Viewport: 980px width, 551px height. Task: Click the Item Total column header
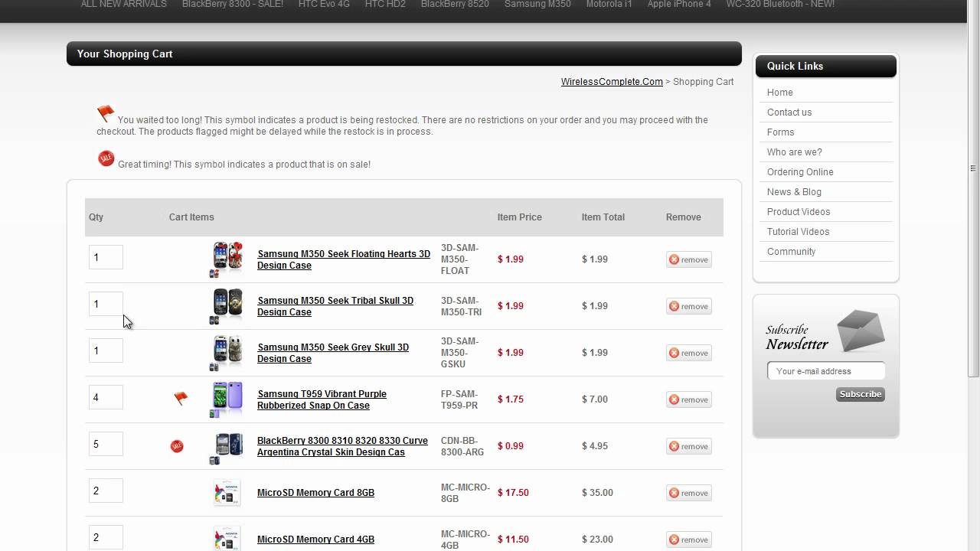(x=603, y=217)
